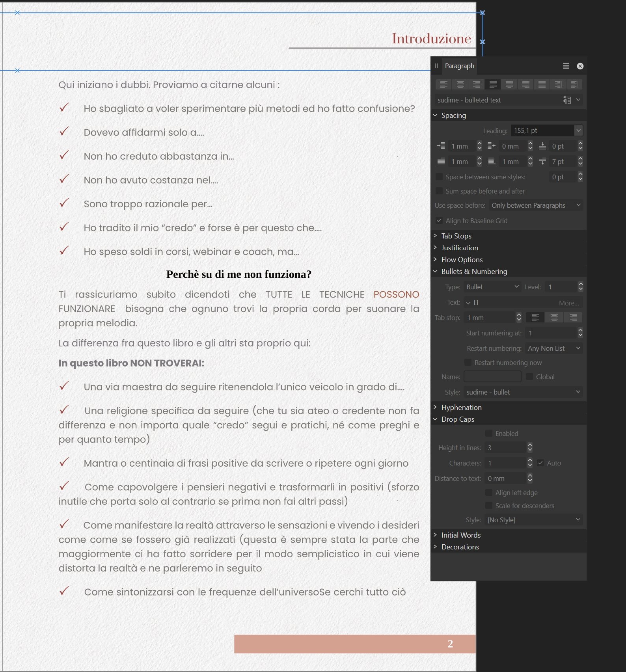Collapse the Spacing section

point(435,115)
